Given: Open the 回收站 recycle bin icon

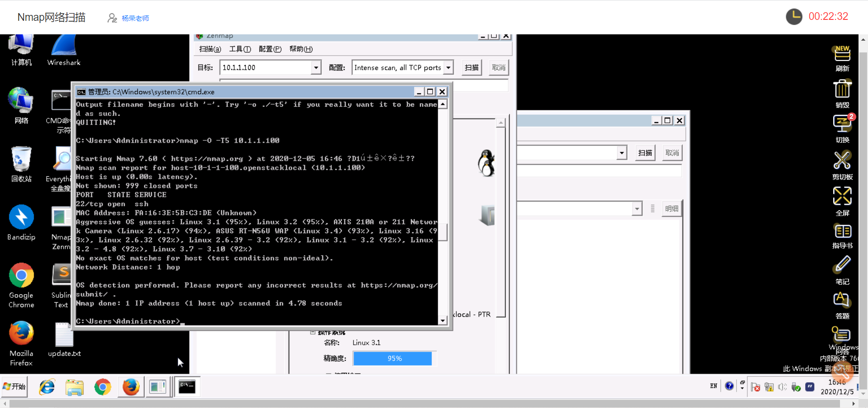Looking at the screenshot, I should 21,164.
